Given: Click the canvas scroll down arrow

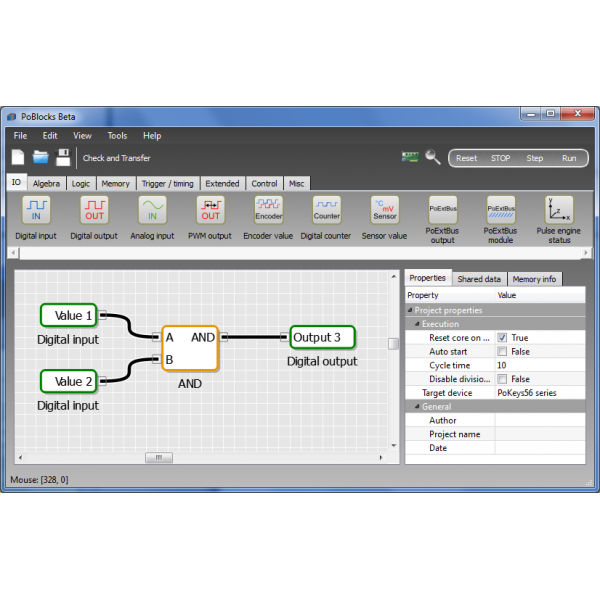Looking at the screenshot, I should point(394,445).
